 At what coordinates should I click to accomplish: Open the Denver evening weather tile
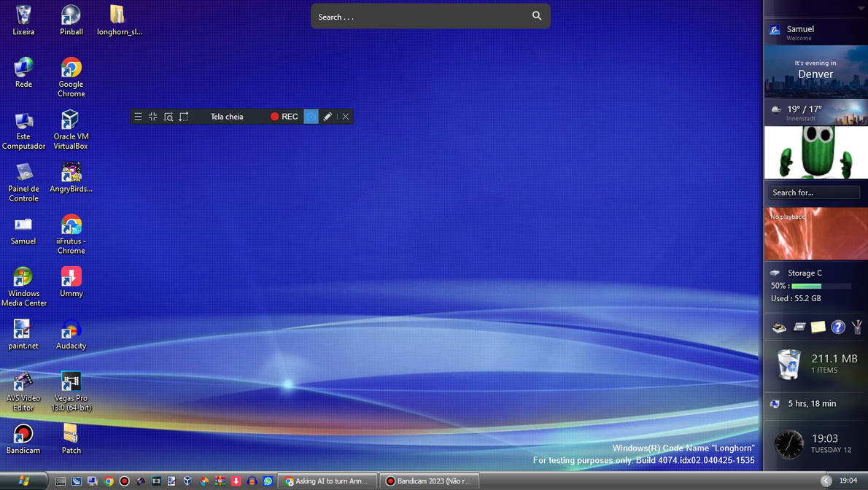815,71
